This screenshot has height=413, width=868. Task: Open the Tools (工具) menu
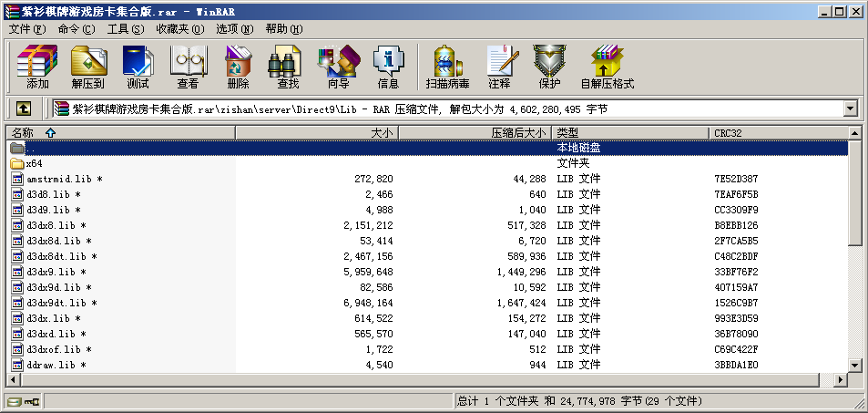[x=126, y=29]
